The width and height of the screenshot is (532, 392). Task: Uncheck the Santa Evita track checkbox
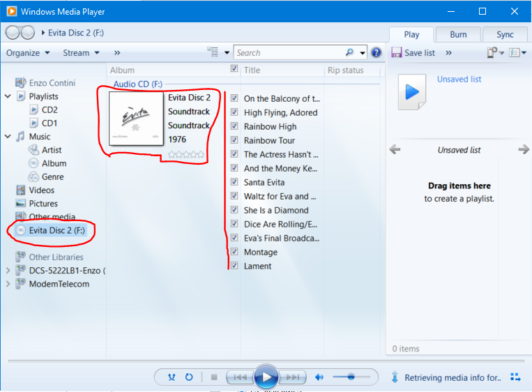point(234,182)
